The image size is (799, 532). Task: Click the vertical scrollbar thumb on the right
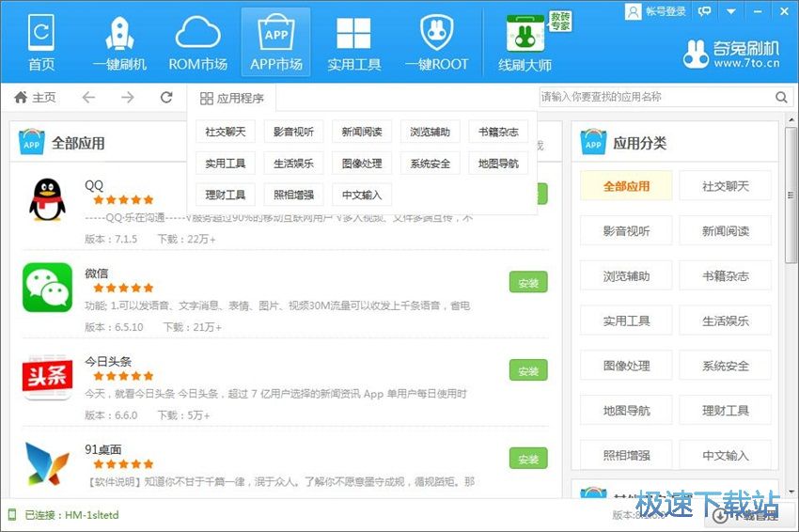tap(791, 196)
